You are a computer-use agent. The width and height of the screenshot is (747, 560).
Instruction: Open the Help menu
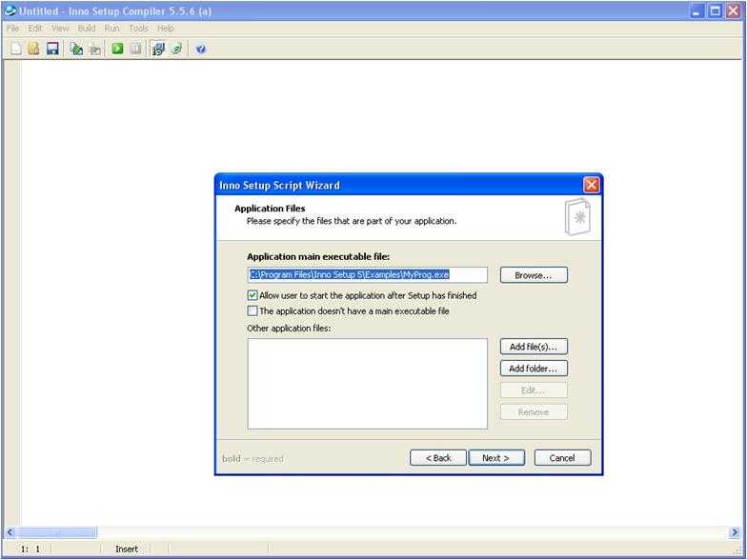tap(166, 29)
